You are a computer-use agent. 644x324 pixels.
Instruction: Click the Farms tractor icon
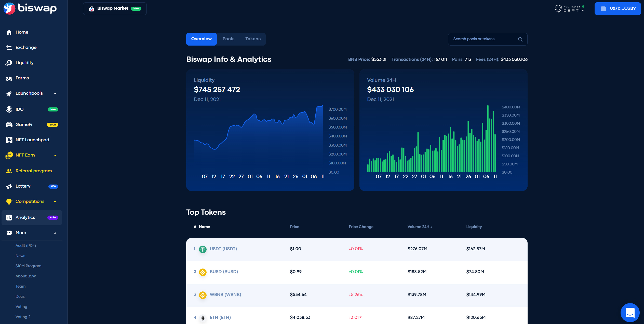(9, 78)
